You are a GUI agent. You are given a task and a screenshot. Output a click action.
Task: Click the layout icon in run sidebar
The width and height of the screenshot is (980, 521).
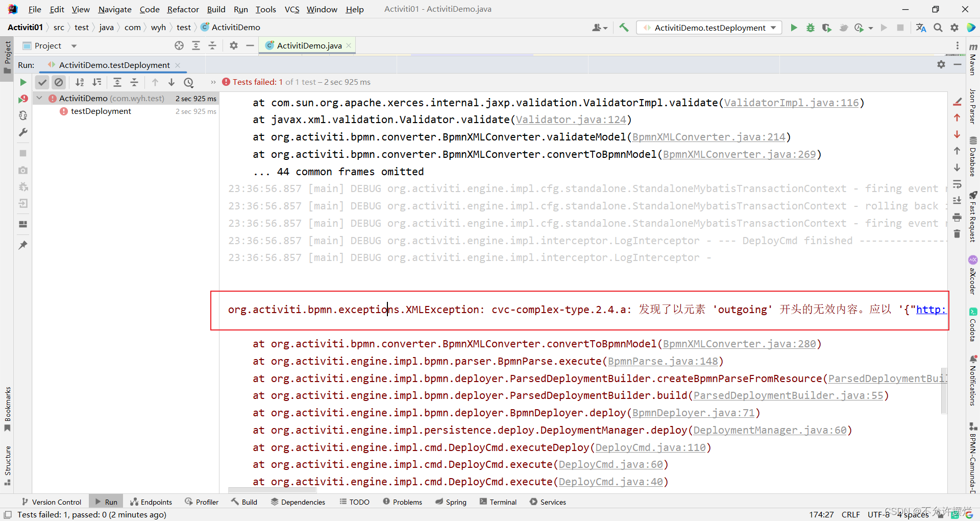click(x=23, y=224)
